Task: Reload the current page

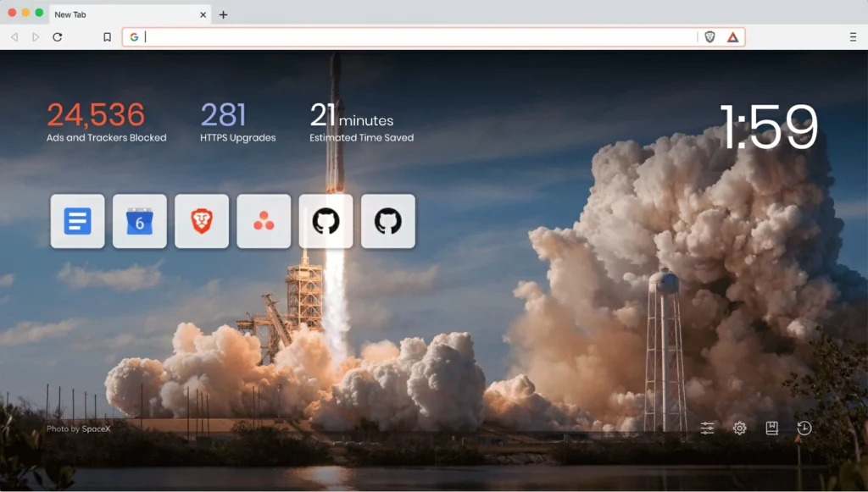Action: pyautogui.click(x=58, y=37)
